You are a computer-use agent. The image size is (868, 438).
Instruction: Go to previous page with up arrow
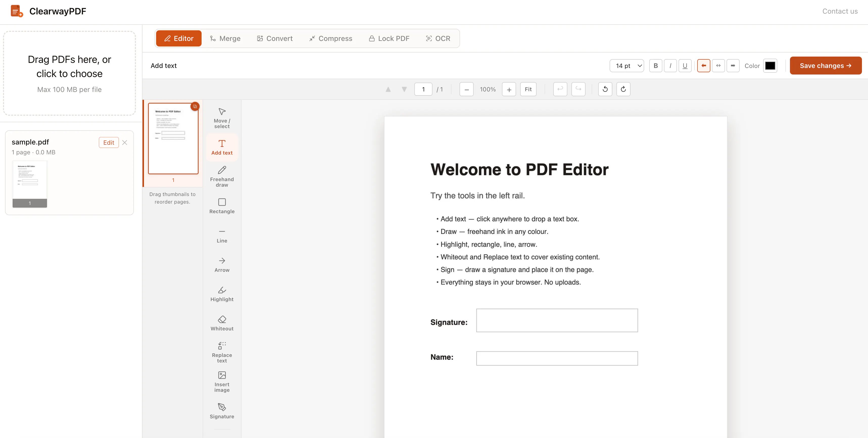pyautogui.click(x=388, y=89)
